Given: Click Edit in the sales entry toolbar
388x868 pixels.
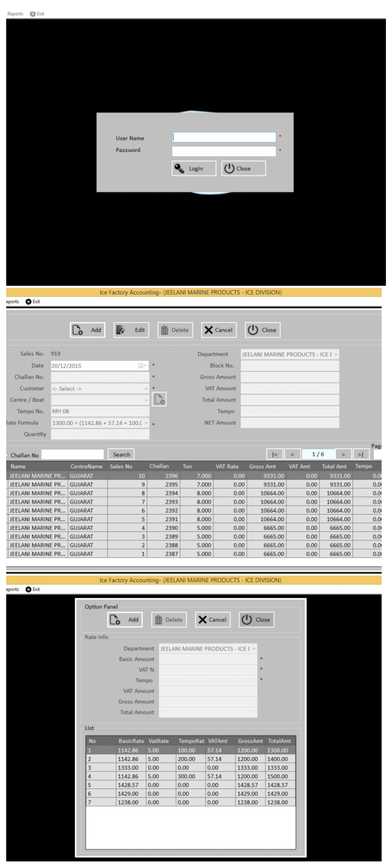Looking at the screenshot, I should click(x=131, y=330).
